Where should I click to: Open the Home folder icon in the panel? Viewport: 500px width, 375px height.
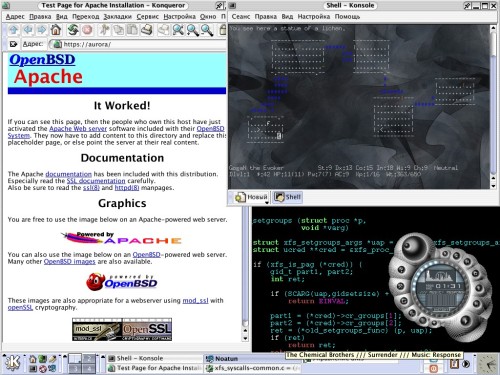[33, 359]
